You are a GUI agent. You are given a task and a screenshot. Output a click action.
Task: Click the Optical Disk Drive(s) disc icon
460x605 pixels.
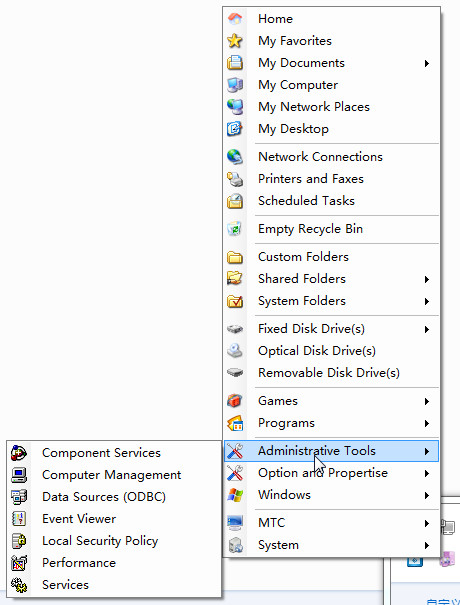[x=235, y=351]
